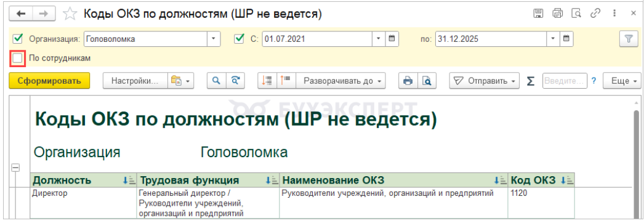Open calendar for the end date field
Screen dimensions: 644x223
click(x=566, y=39)
